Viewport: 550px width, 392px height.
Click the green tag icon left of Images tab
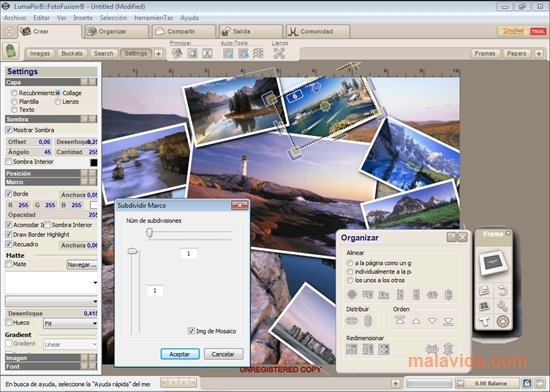11,52
